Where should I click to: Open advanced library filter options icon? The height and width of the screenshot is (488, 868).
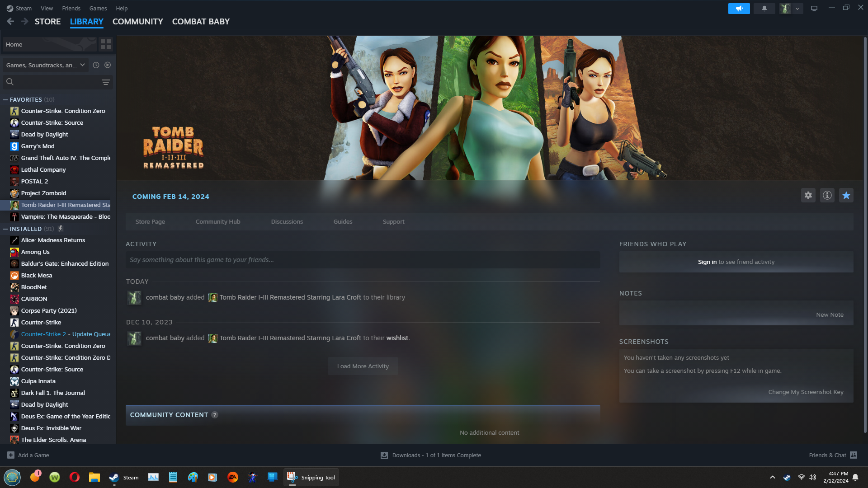tap(105, 82)
